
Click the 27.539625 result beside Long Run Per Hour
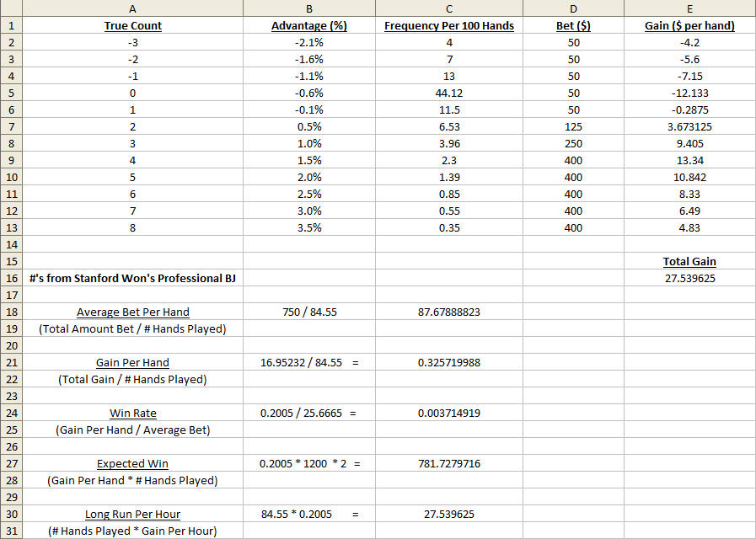(449, 515)
